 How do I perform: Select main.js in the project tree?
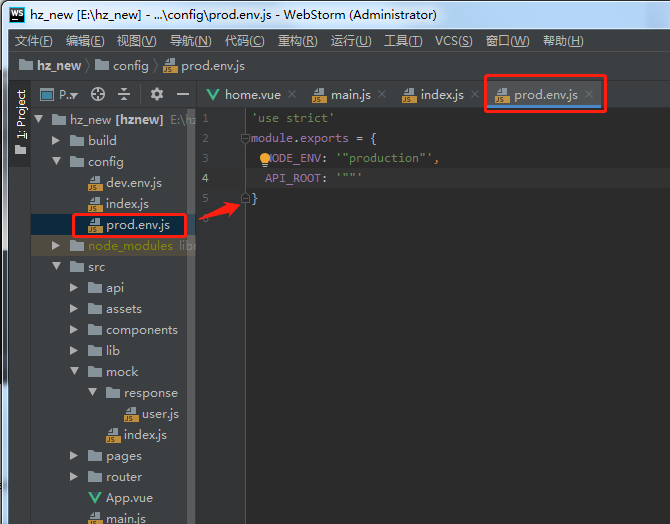tap(117, 518)
